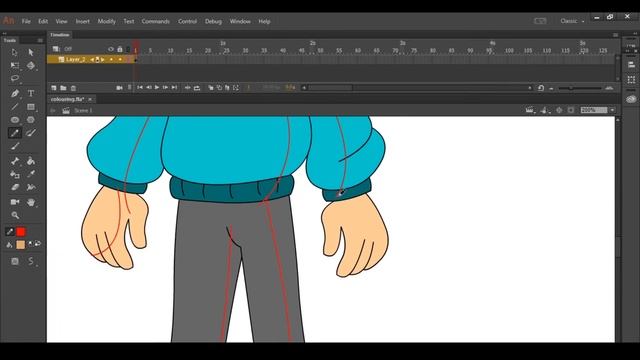Step forward one frame

point(165,87)
